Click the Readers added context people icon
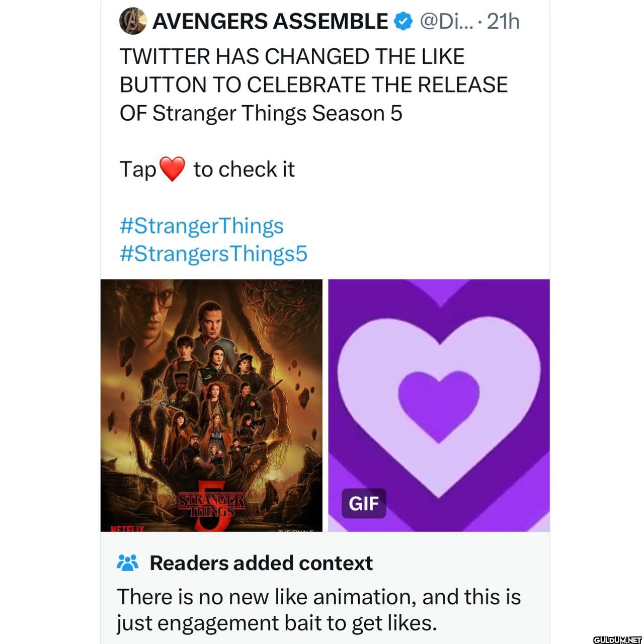 coord(127,563)
